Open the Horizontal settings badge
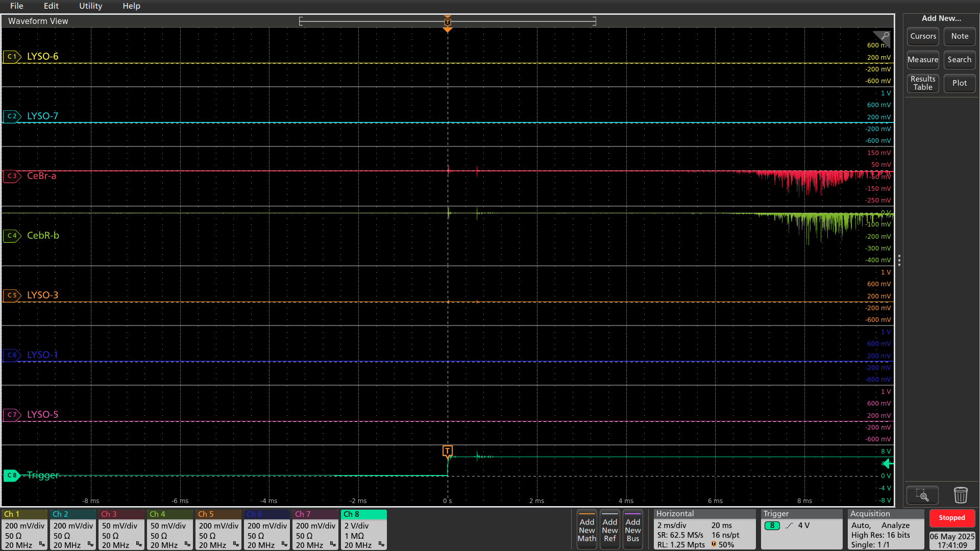The height and width of the screenshot is (551, 980). 704,530
